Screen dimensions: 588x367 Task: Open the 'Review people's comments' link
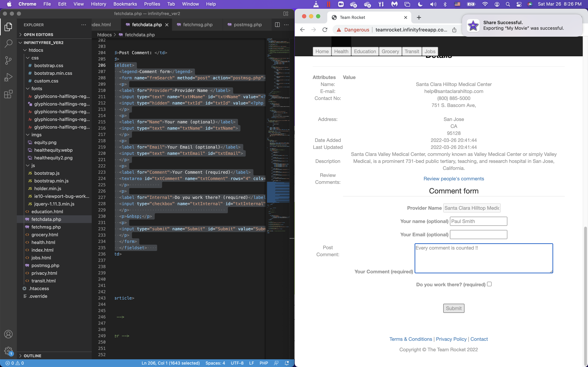tap(453, 179)
